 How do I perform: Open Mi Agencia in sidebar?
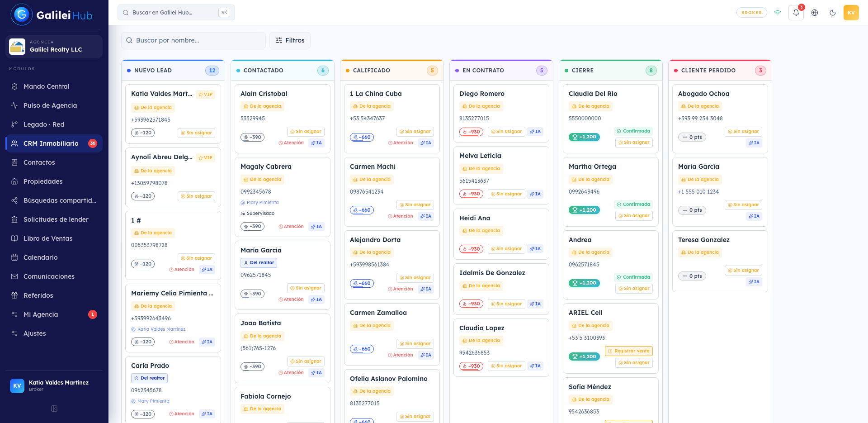[54, 314]
